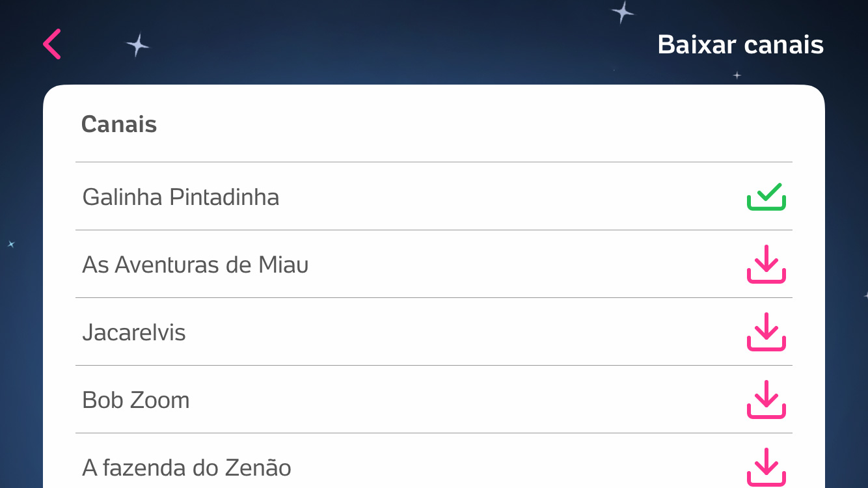This screenshot has width=868, height=488.
Task: Download the As Aventuras de Miau channel
Action: click(x=766, y=264)
